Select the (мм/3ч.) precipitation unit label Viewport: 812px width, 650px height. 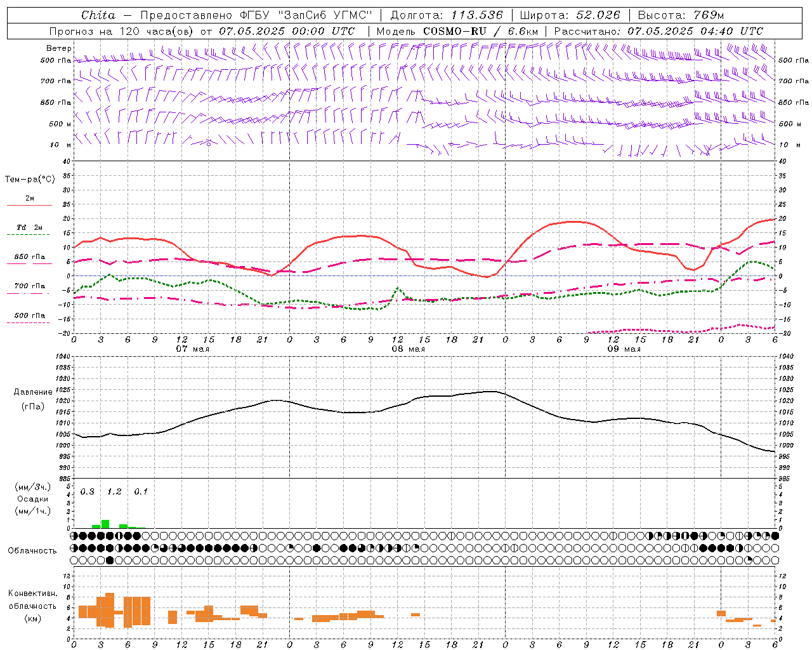(32, 487)
